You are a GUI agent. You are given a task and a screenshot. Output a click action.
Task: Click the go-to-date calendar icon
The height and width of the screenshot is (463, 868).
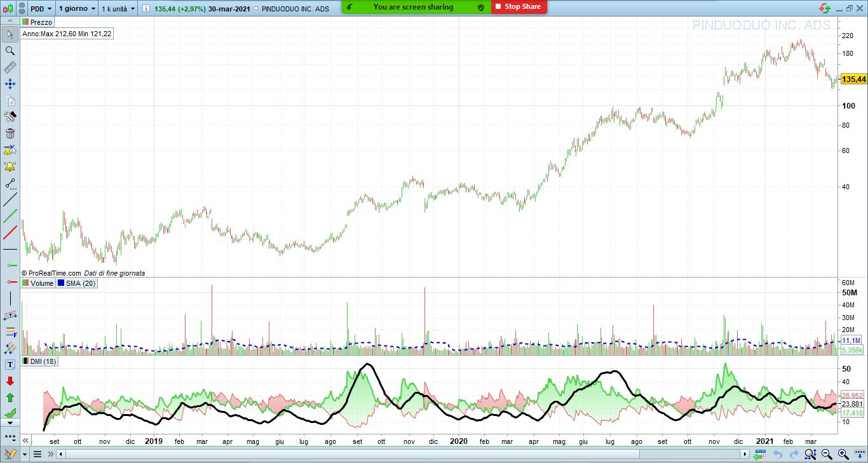760,454
